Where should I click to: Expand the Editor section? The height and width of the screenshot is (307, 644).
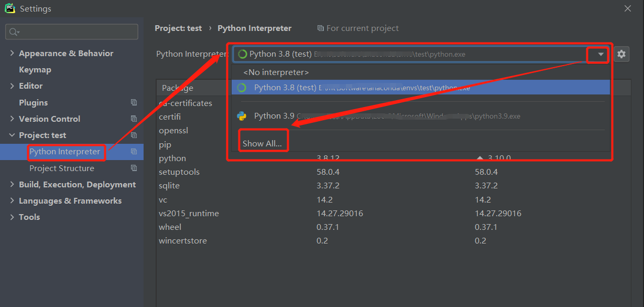[x=13, y=86]
